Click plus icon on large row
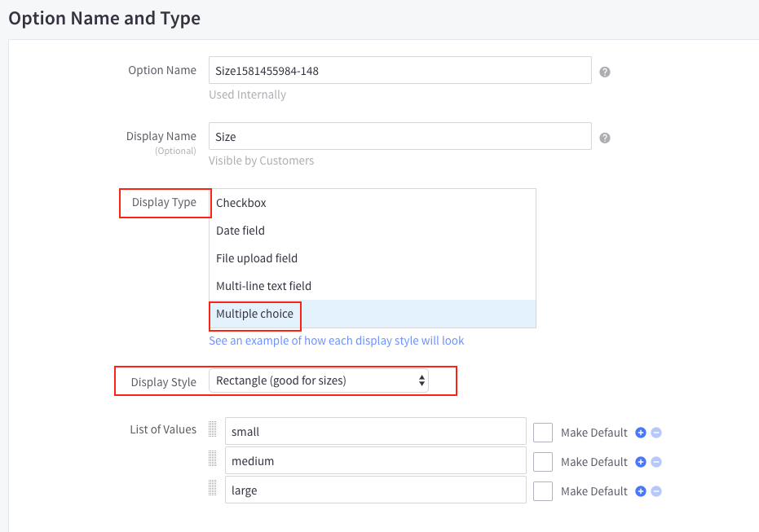759x532 pixels. tap(641, 491)
